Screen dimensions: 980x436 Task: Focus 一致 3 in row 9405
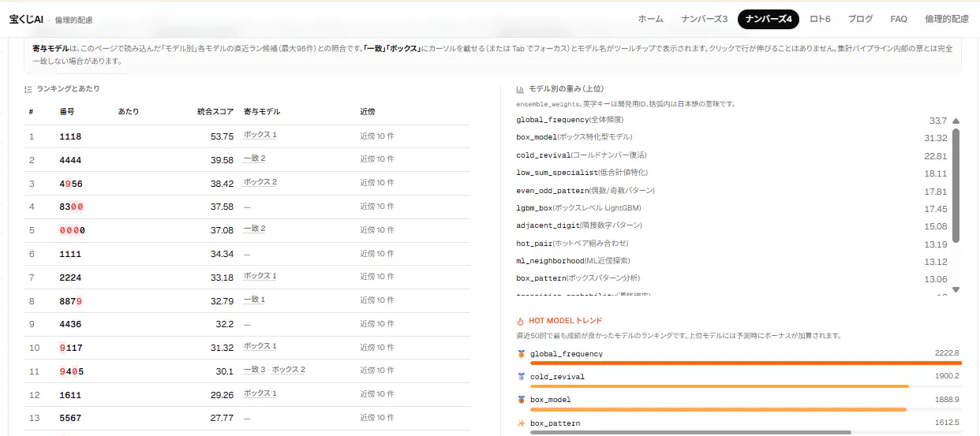pos(255,371)
